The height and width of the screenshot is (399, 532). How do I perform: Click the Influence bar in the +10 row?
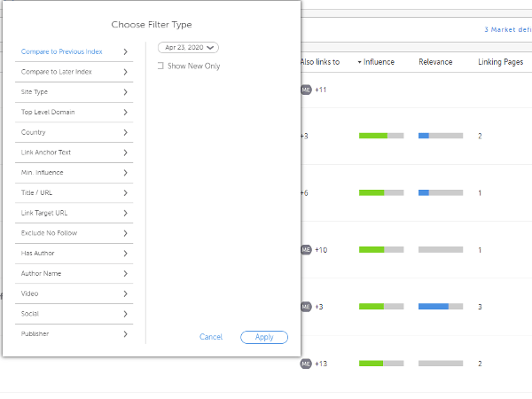[381, 250]
